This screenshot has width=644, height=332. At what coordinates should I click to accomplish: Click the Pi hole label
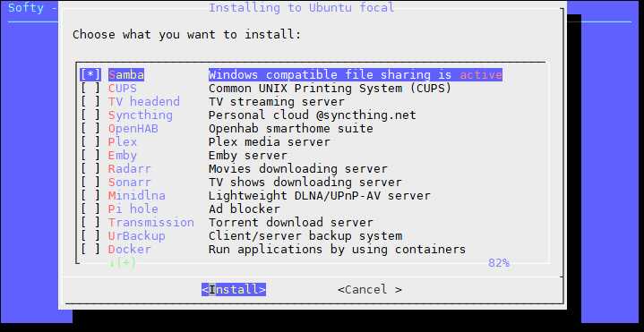click(x=133, y=209)
